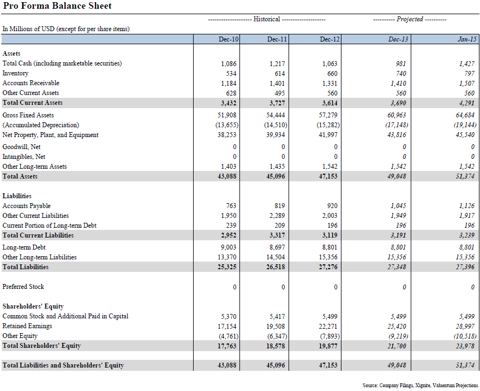Select the Dec-13 projected column header
480x391 pixels.
[x=398, y=39]
